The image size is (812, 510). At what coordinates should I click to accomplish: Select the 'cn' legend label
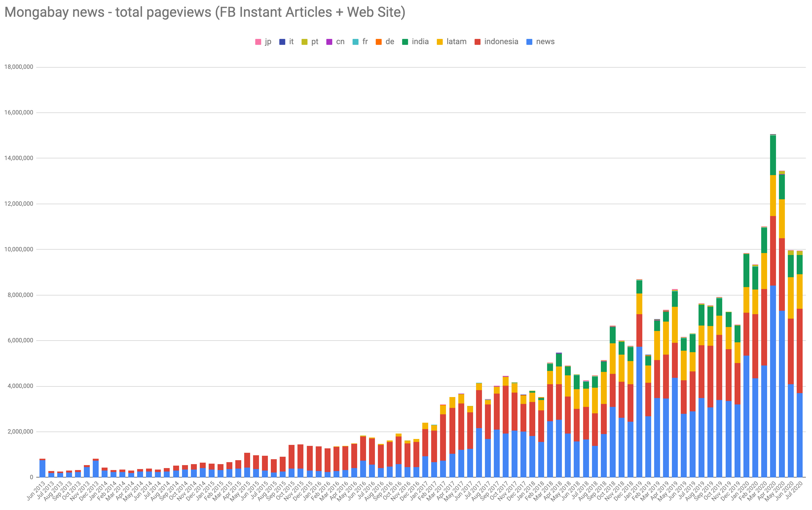(340, 41)
